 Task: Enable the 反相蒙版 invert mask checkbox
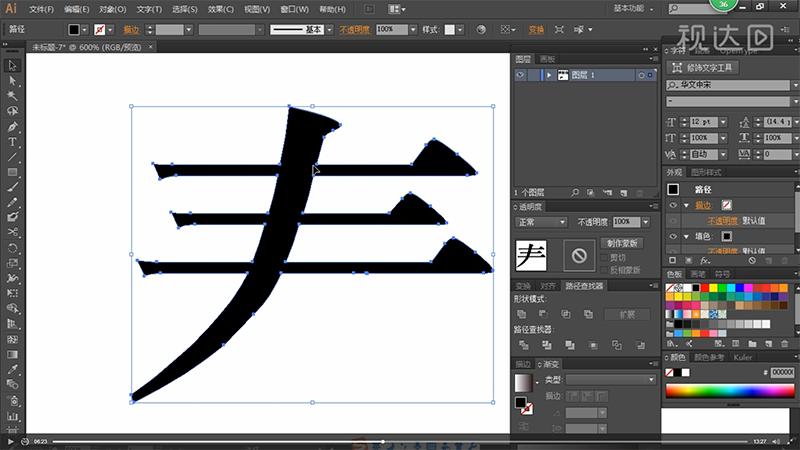tap(605, 270)
